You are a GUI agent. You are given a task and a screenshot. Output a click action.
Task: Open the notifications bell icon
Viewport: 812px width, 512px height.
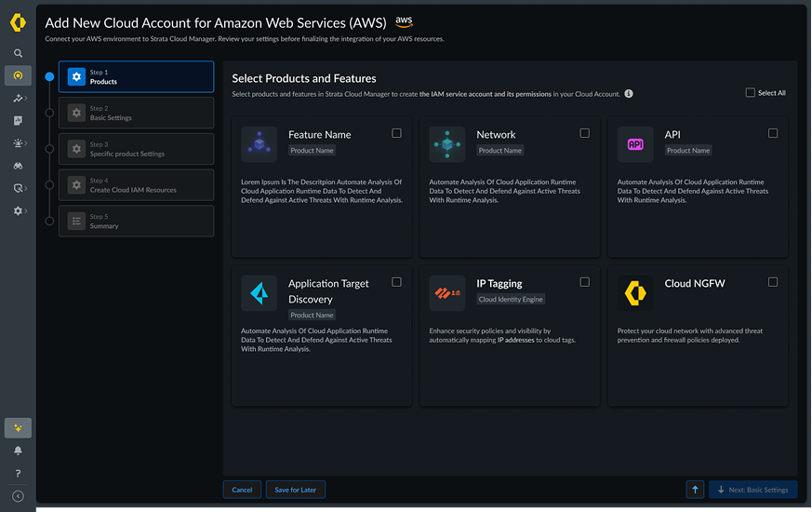[18, 451]
